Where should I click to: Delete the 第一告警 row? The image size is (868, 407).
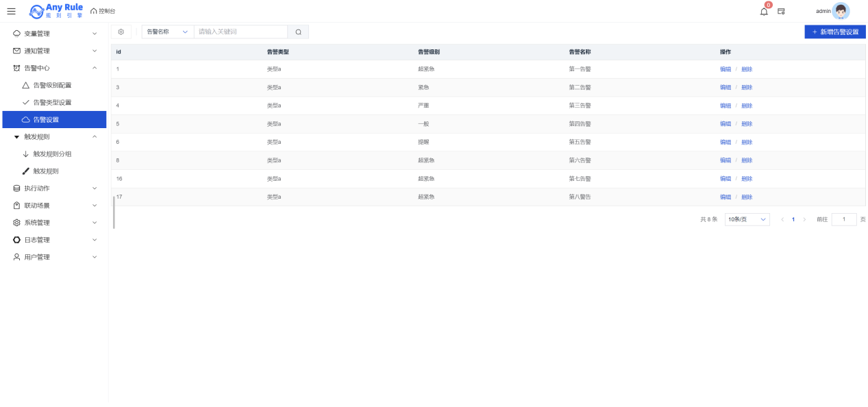tap(747, 69)
